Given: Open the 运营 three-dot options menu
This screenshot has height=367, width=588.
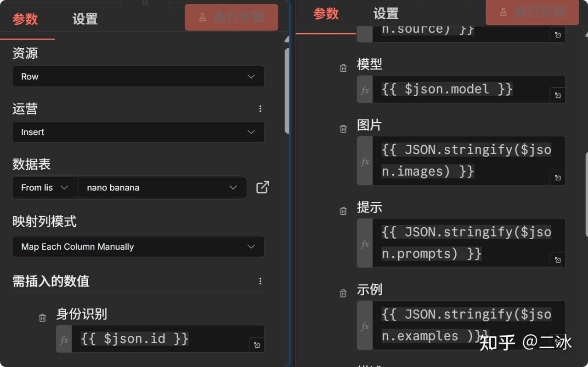Looking at the screenshot, I should pos(260,109).
